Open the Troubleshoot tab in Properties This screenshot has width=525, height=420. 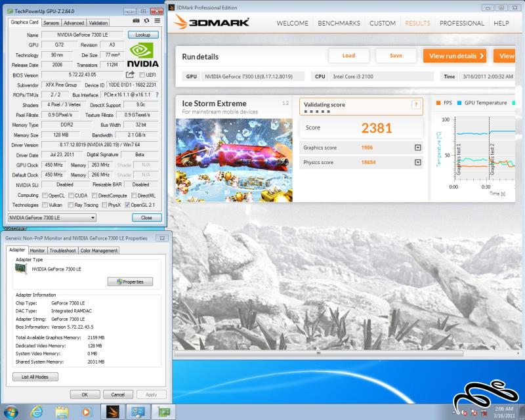click(62, 251)
